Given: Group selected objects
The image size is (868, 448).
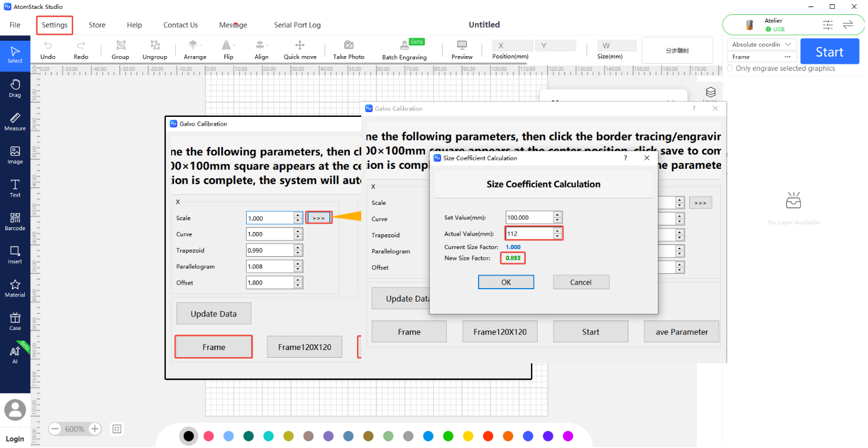Looking at the screenshot, I should 120,50.
